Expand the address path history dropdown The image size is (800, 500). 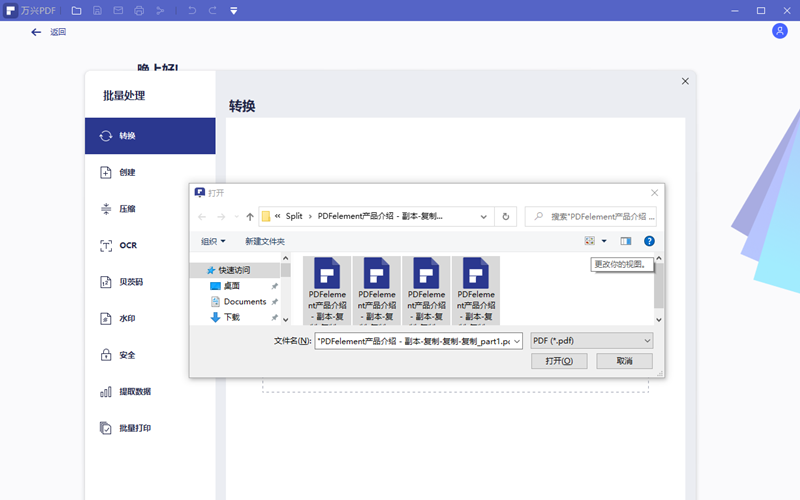(x=484, y=216)
